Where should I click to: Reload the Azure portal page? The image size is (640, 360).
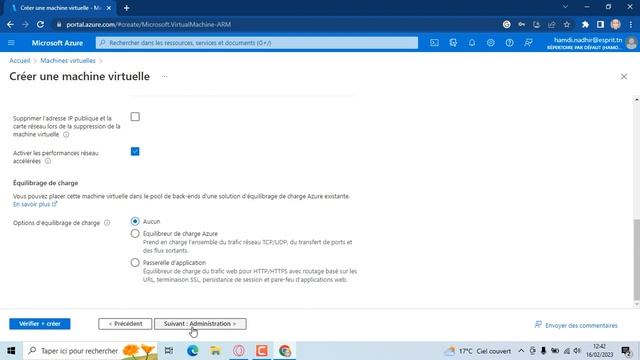point(40,24)
